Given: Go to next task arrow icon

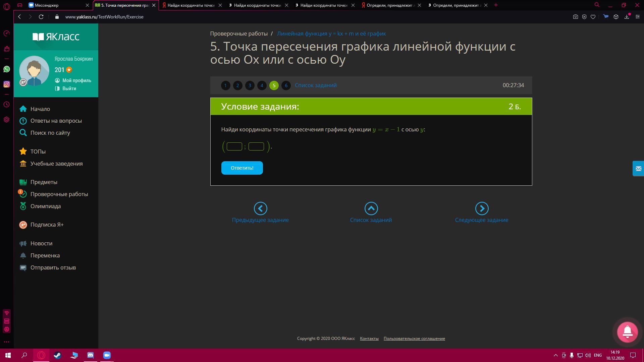Looking at the screenshot, I should [482, 208].
